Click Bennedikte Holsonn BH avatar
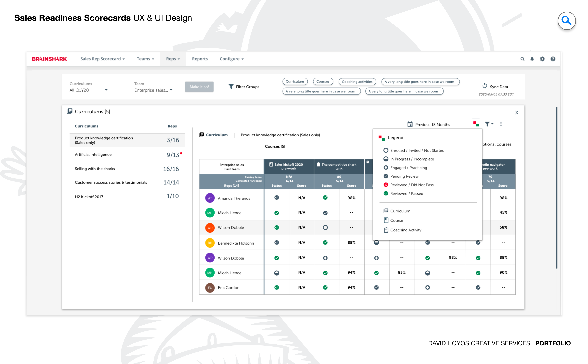Image resolution: width=588 pixels, height=364 pixels. [x=210, y=243]
